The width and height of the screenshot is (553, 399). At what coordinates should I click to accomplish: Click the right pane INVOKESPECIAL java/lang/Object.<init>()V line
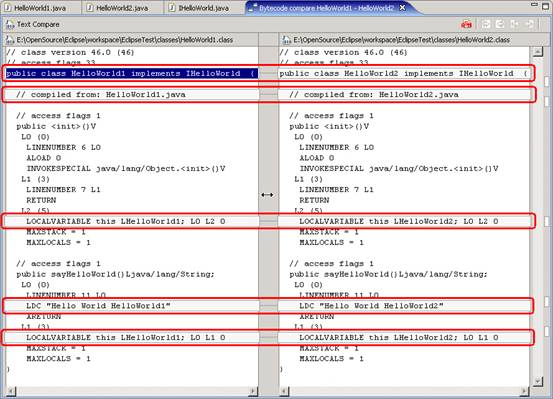[399, 169]
